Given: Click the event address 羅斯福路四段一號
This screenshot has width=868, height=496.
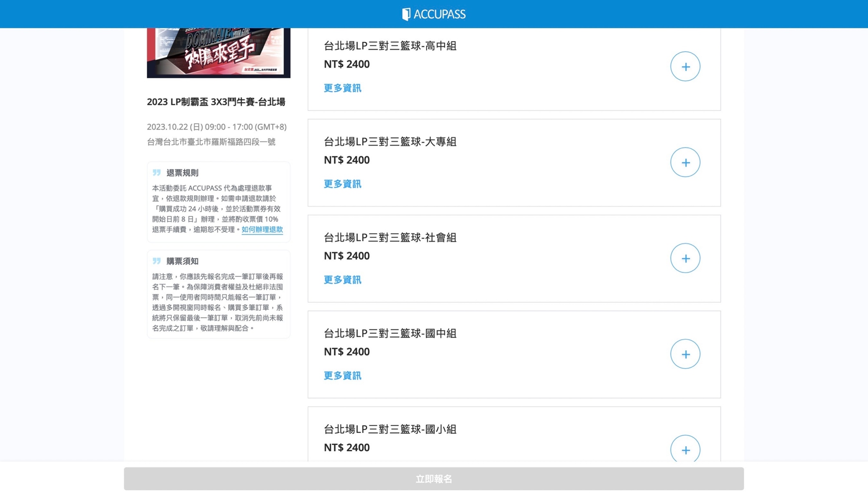Looking at the screenshot, I should point(211,142).
